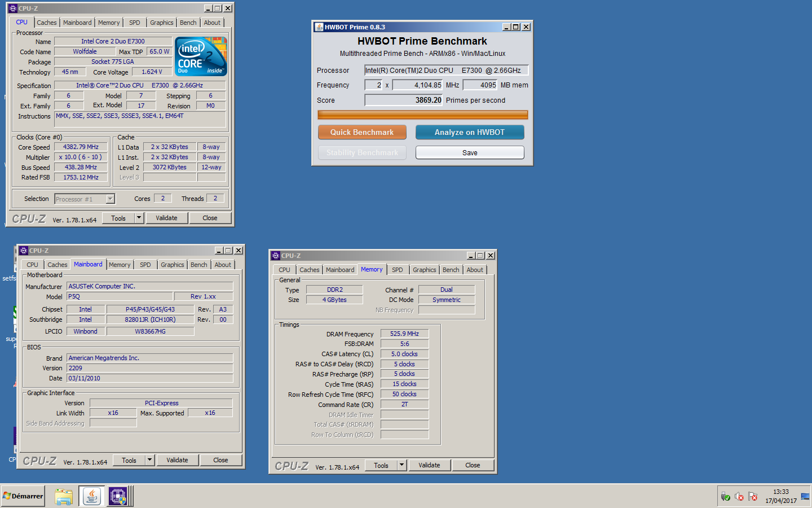Click Close button in Memory window

click(473, 465)
